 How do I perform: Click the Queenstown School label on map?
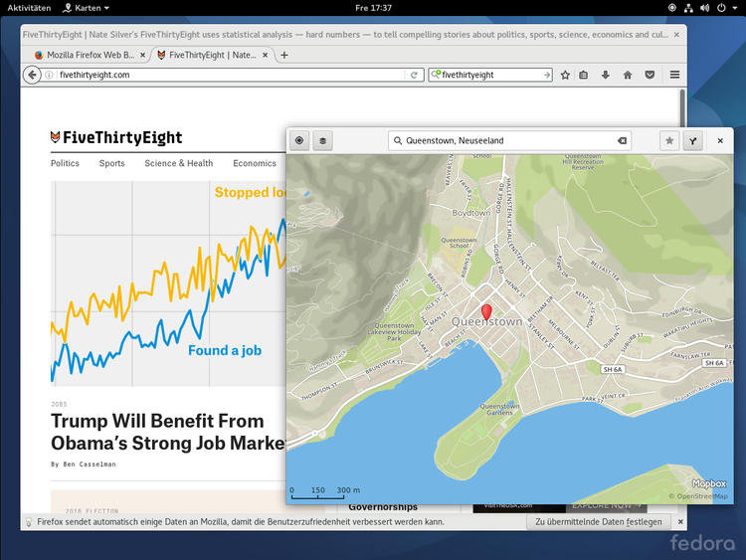tap(459, 243)
